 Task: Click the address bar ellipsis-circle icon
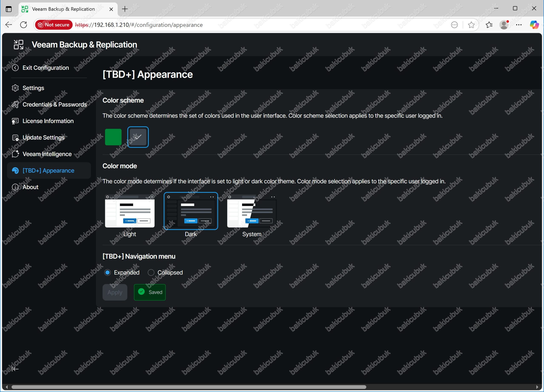[454, 25]
